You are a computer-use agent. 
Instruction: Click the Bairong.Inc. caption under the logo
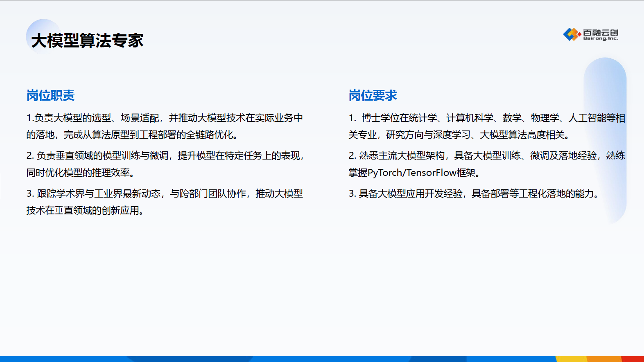[x=600, y=38]
